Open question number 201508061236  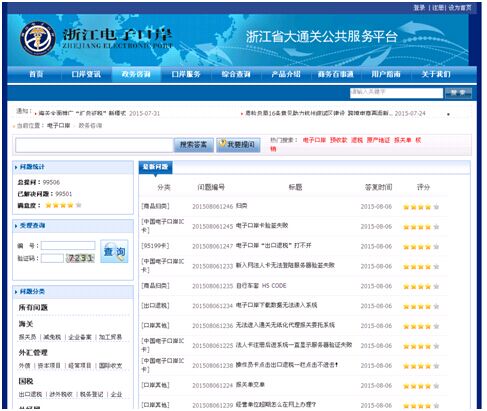pyautogui.click(x=285, y=325)
